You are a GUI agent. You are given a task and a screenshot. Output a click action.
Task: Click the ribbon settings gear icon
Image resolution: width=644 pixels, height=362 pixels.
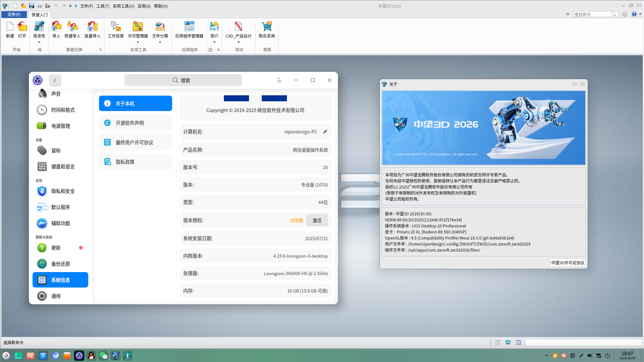tap(624, 14)
